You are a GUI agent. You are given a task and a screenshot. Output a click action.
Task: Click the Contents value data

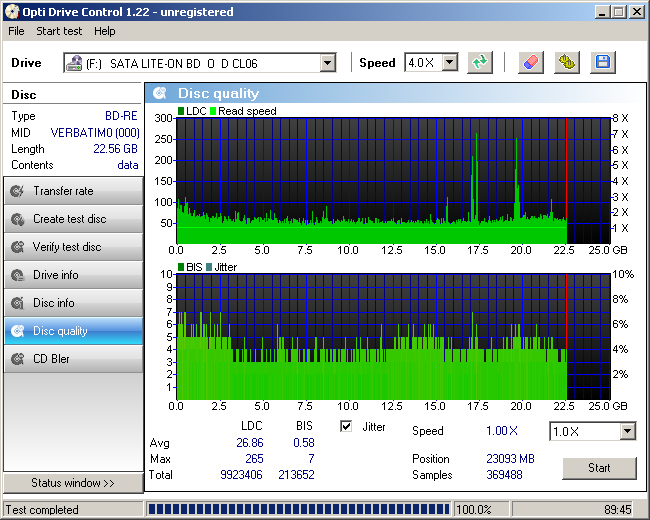[128, 165]
